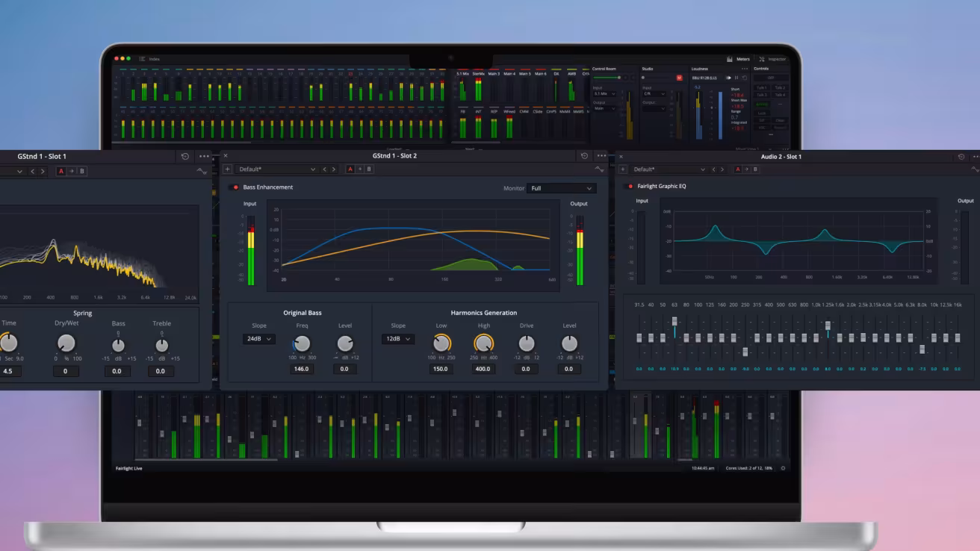This screenshot has height=551, width=980.
Task: Click the Talk 1 button in Controls
Action: tap(761, 88)
